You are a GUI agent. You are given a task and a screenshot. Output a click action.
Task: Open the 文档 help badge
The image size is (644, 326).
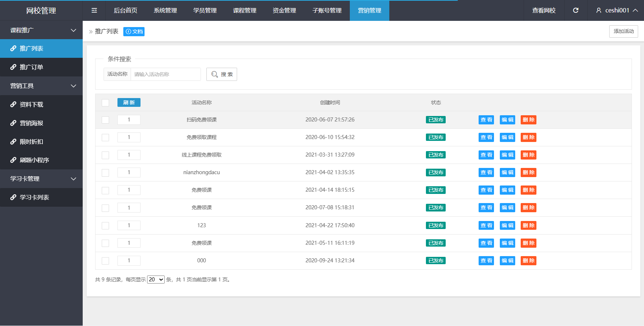coord(134,31)
